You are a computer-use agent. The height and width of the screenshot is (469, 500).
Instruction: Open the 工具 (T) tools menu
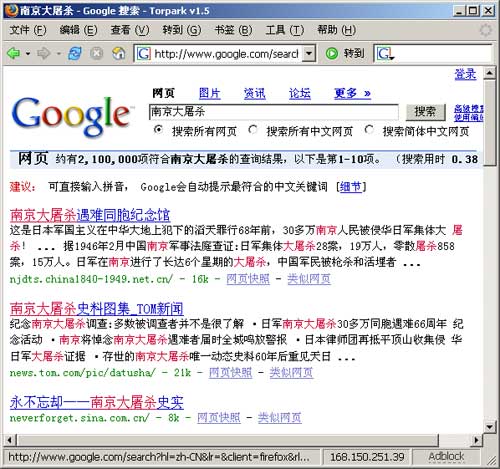click(x=285, y=30)
